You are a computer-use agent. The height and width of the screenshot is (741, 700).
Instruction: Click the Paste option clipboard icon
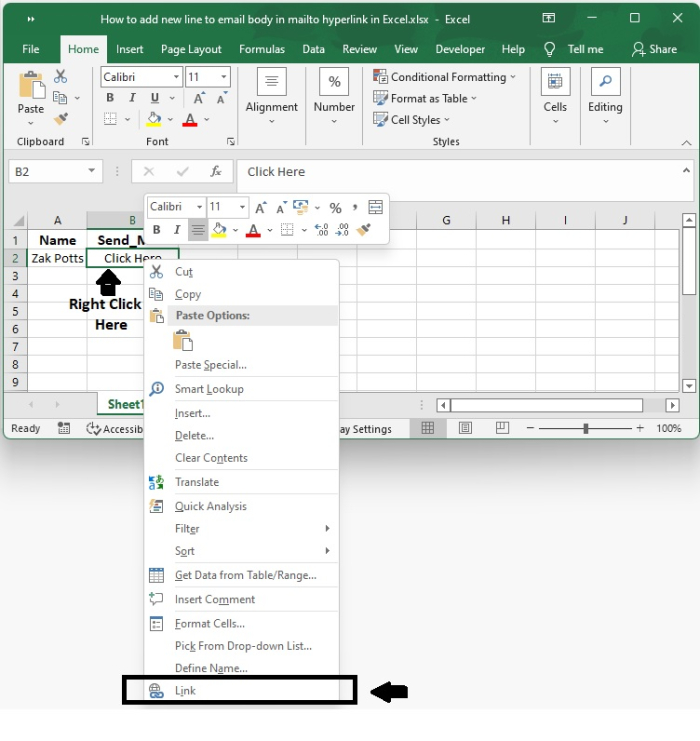tap(182, 341)
